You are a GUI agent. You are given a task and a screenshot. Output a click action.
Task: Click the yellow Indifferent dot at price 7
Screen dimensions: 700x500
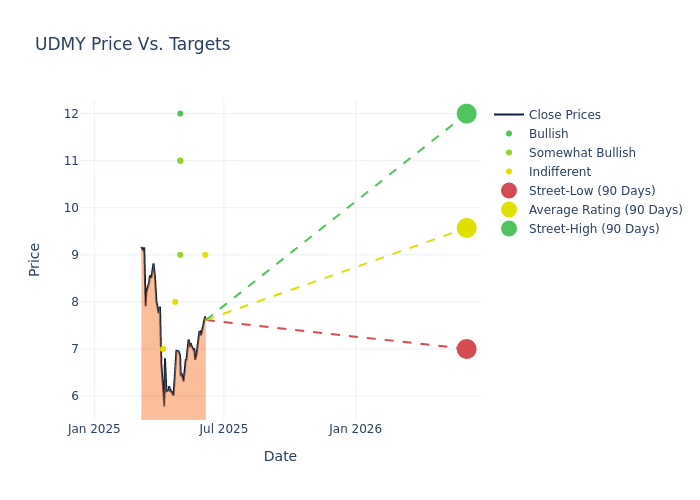click(163, 349)
